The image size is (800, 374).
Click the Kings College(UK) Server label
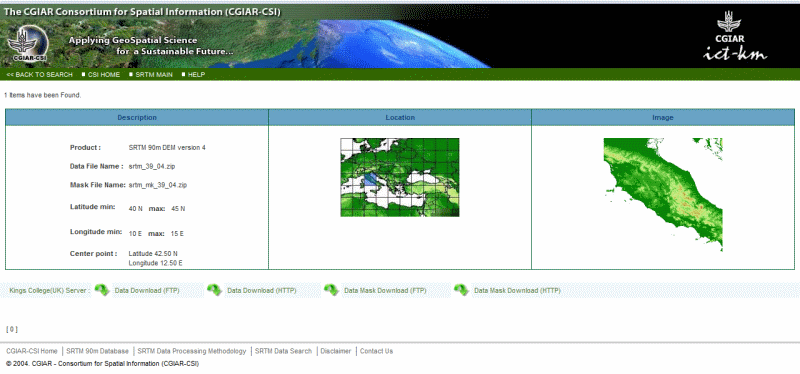pyautogui.click(x=50, y=290)
